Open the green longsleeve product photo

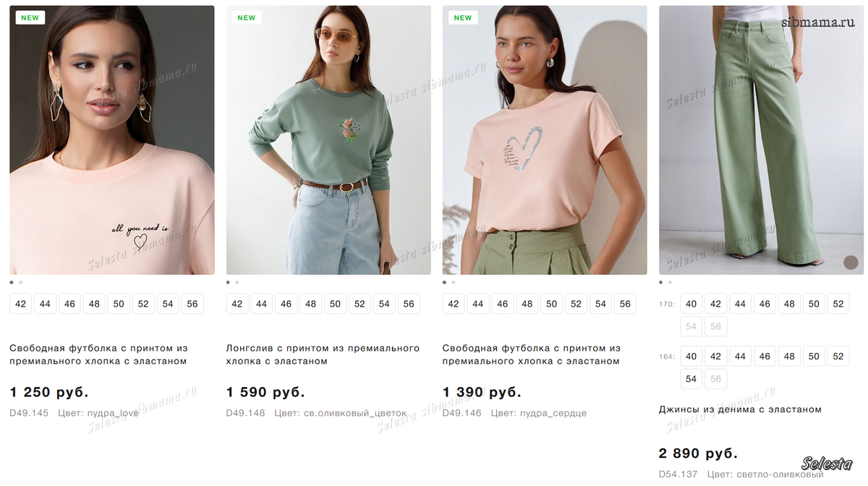[328, 140]
